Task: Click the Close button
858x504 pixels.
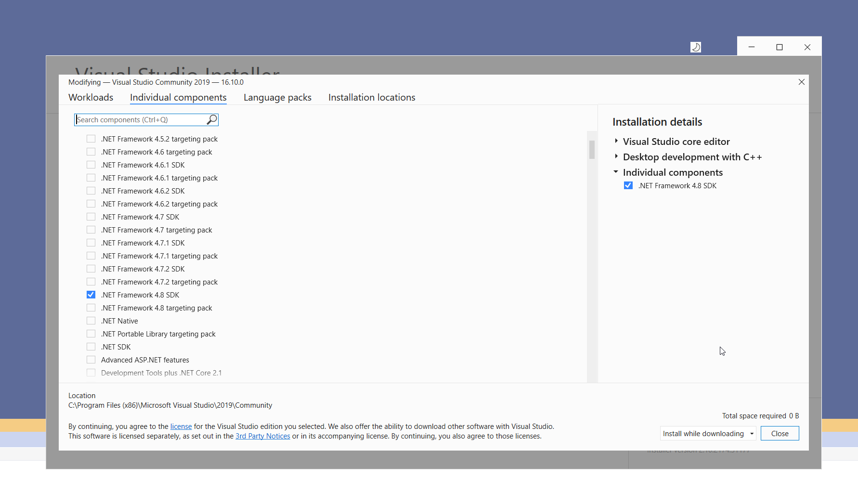Action: 780,433
